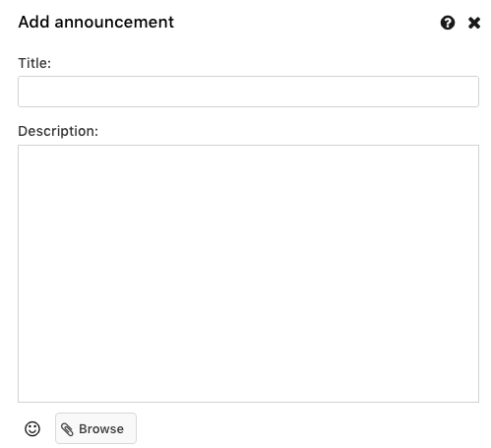
Task: Click the smiley icon left of Browse
Action: pos(32,428)
